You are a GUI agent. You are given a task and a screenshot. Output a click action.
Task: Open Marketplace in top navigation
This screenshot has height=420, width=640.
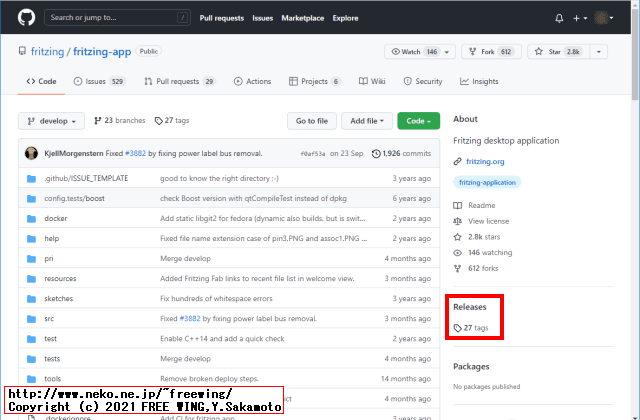click(x=302, y=18)
